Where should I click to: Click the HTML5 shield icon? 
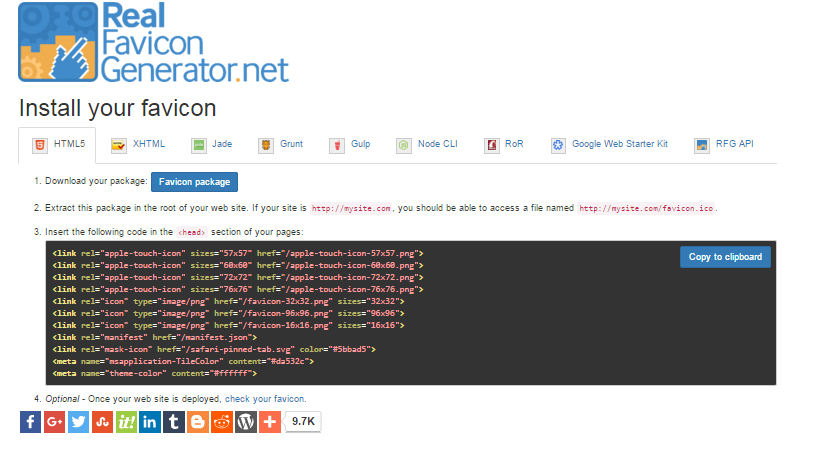pyautogui.click(x=40, y=146)
